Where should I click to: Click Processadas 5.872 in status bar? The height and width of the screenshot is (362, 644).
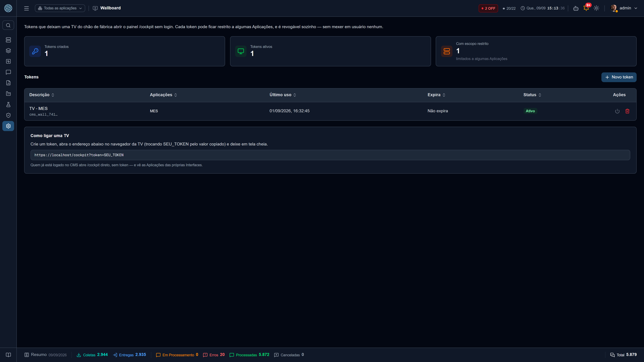(250, 355)
